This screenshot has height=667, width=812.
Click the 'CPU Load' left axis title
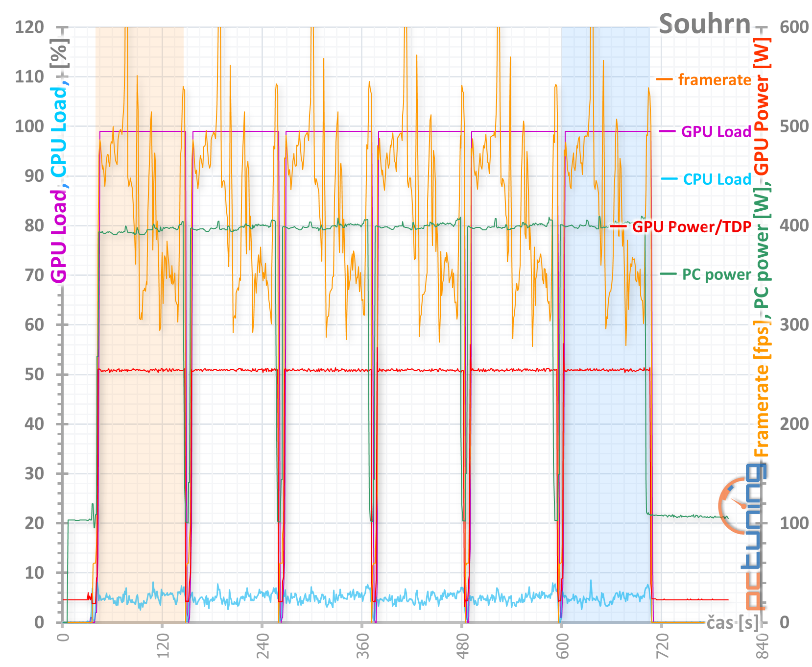pyautogui.click(x=59, y=132)
